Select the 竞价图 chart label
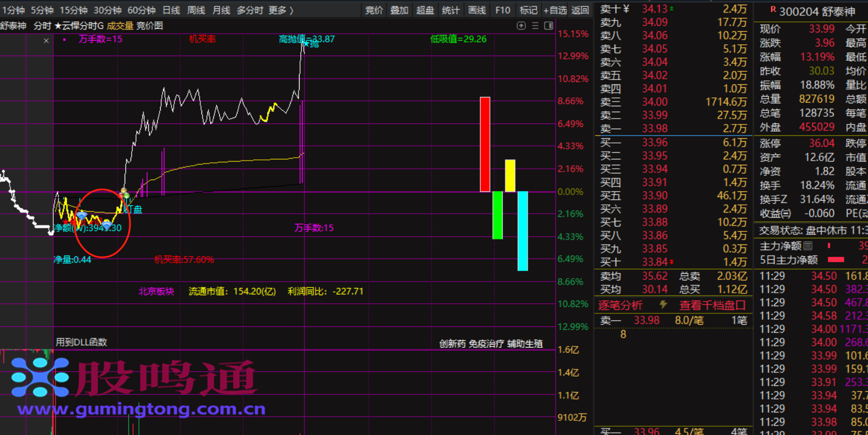This screenshot has height=435, width=868. click(149, 25)
